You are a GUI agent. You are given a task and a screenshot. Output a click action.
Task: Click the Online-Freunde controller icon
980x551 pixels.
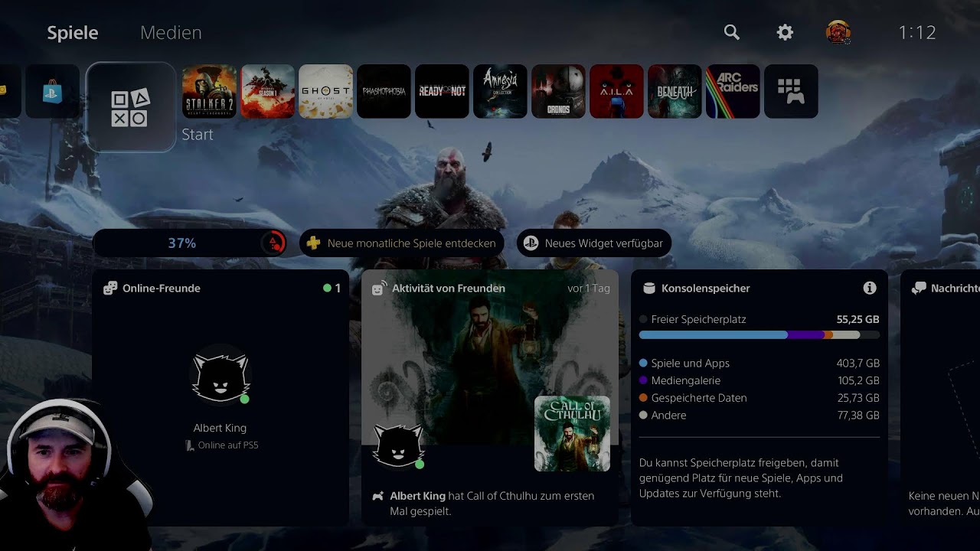point(110,289)
